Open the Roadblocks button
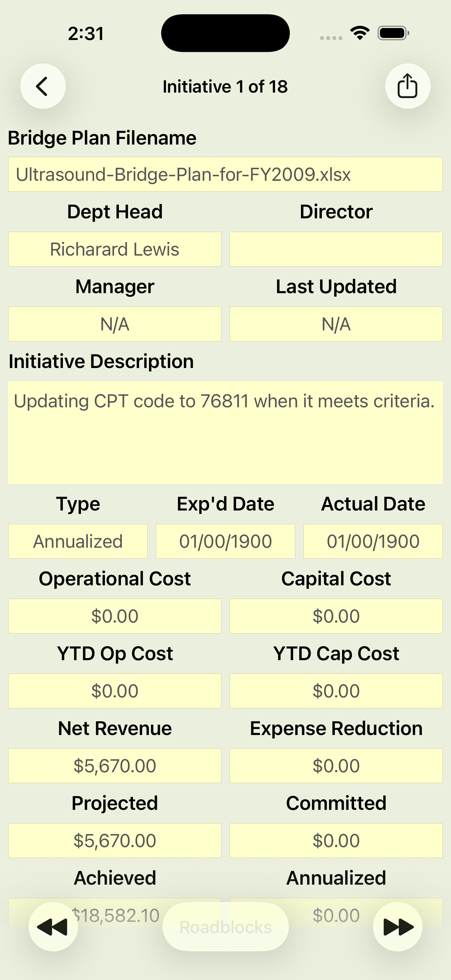This screenshot has height=980, width=451. (x=225, y=927)
